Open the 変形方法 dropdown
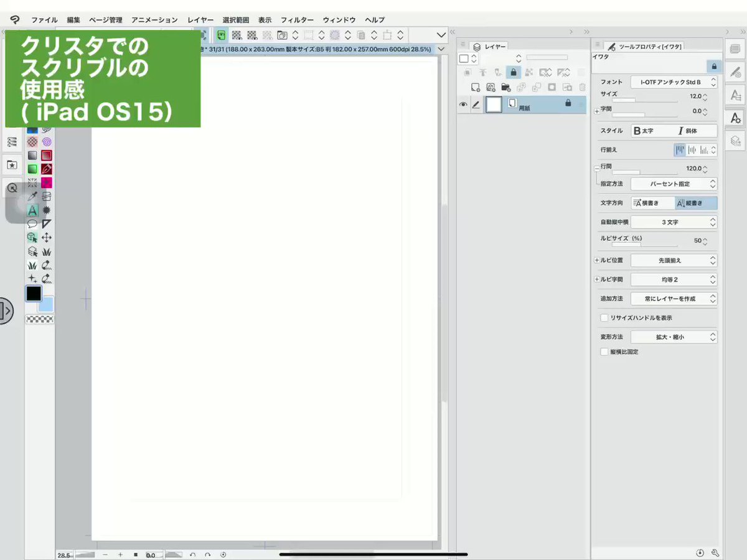The image size is (747, 560). [x=674, y=337]
